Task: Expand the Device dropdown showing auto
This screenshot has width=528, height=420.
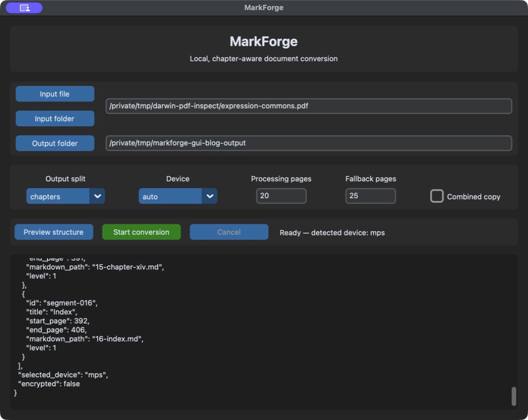Action: (178, 196)
